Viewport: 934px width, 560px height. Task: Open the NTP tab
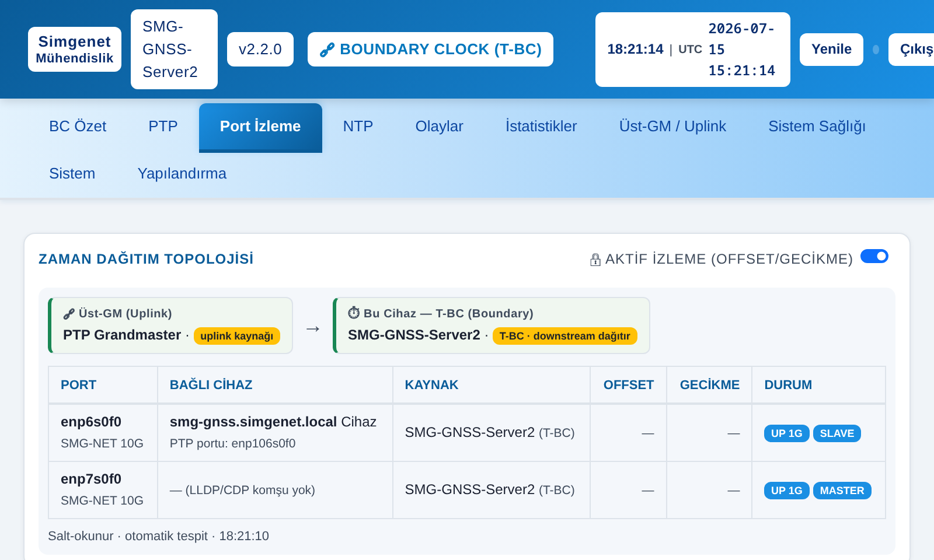coord(358,127)
